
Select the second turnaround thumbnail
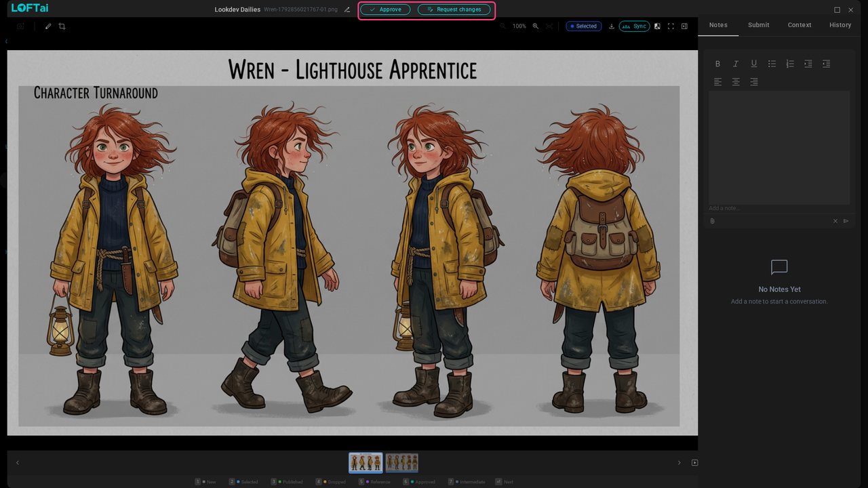401,463
